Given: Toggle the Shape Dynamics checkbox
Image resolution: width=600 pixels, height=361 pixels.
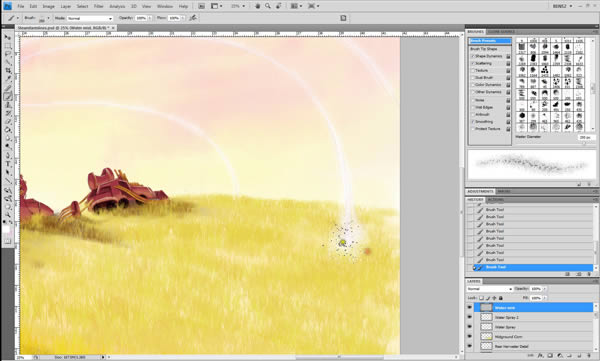Looking at the screenshot, I should pos(473,56).
